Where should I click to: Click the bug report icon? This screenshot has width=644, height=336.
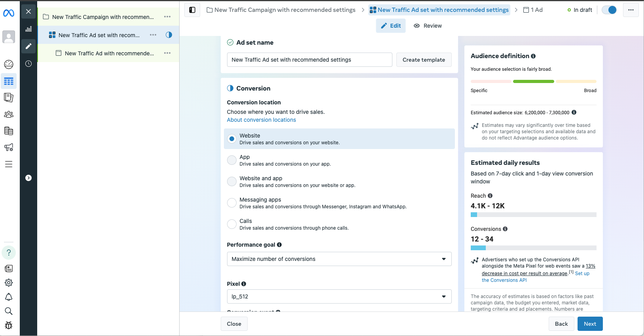(x=9, y=325)
